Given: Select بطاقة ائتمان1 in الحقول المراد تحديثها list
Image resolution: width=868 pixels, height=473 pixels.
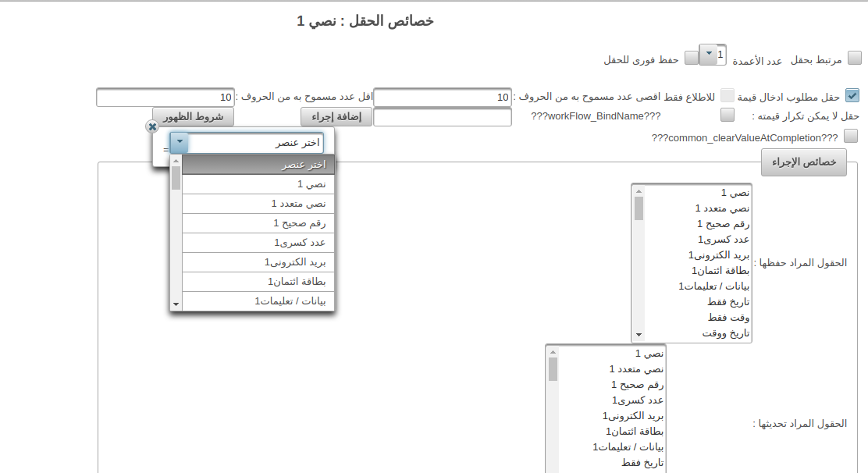Looking at the screenshot, I should (x=612, y=431).
